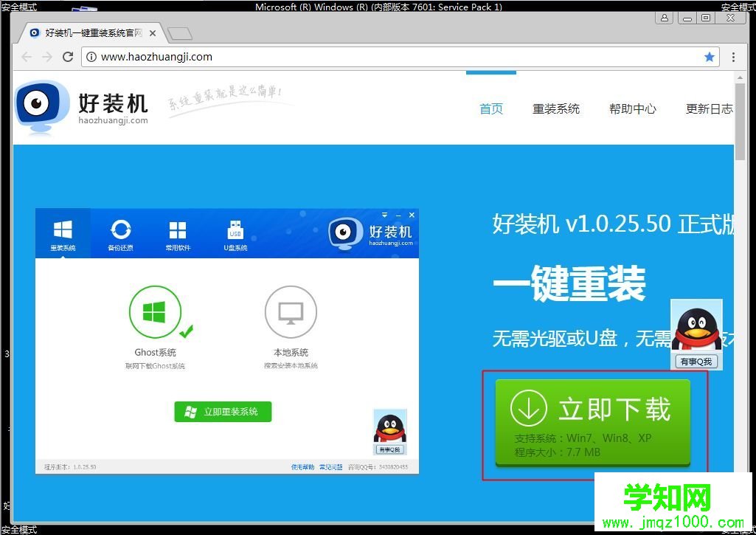The height and width of the screenshot is (535, 756).
Task: Open the 备份还原 backup and restore panel
Action: (x=120, y=232)
